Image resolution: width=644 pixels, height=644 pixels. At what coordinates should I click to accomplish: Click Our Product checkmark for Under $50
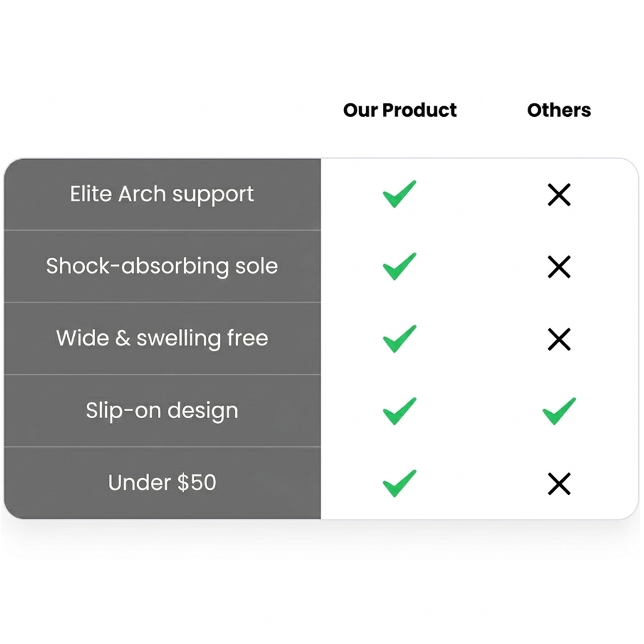399,484
